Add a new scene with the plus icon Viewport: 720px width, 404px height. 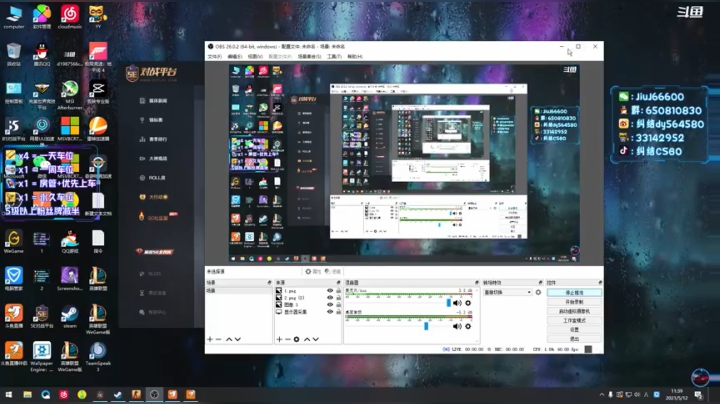coord(210,339)
